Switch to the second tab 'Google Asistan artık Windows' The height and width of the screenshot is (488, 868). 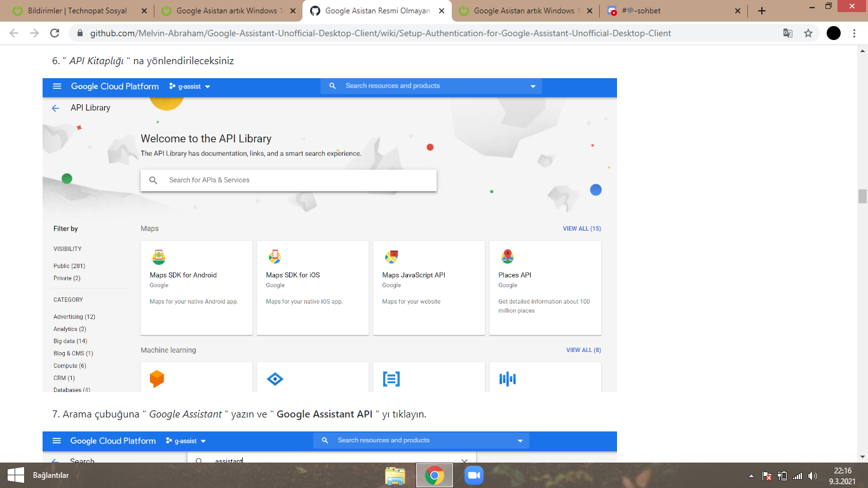click(227, 11)
